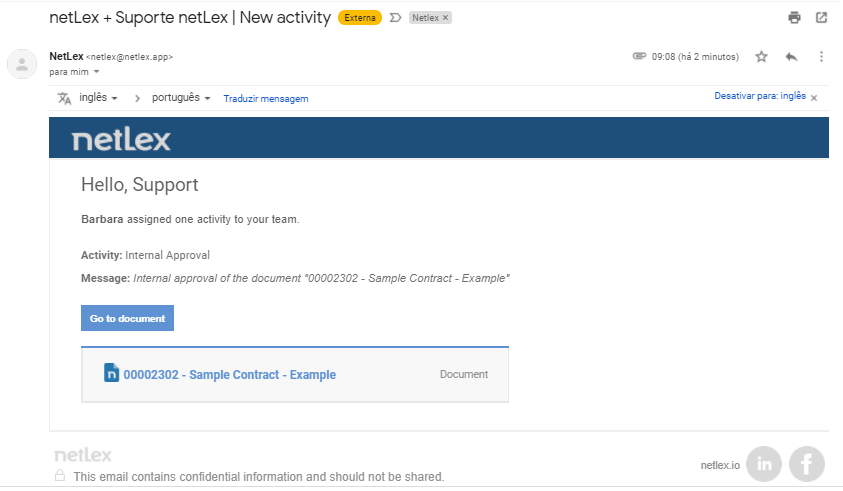Open the 'inglês' source language dropdown

(98, 97)
